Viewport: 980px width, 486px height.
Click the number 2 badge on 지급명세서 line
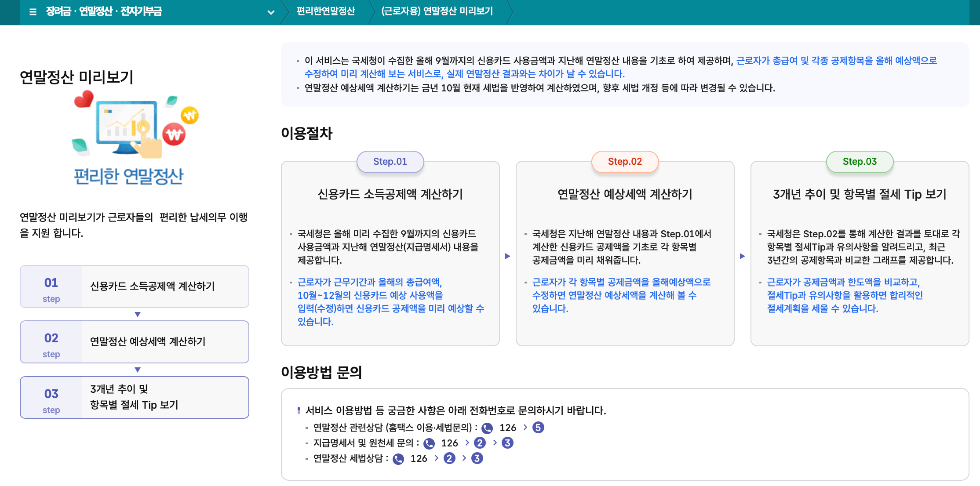click(479, 443)
